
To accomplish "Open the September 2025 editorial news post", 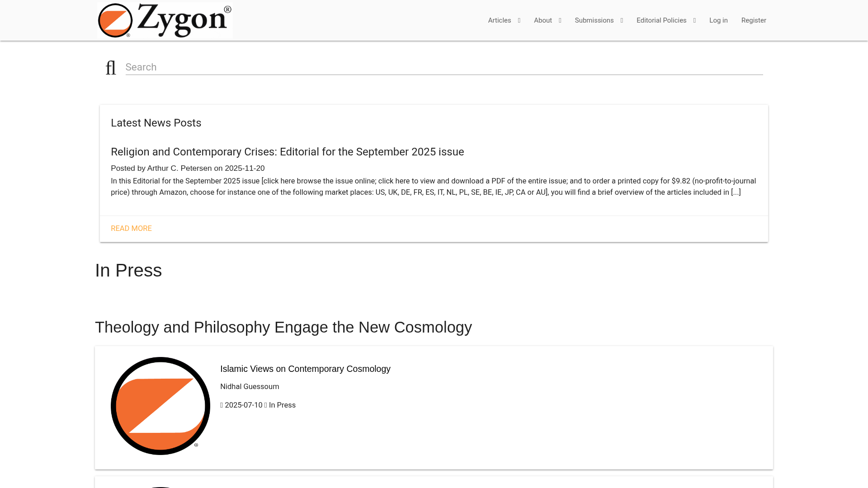I will tap(288, 152).
